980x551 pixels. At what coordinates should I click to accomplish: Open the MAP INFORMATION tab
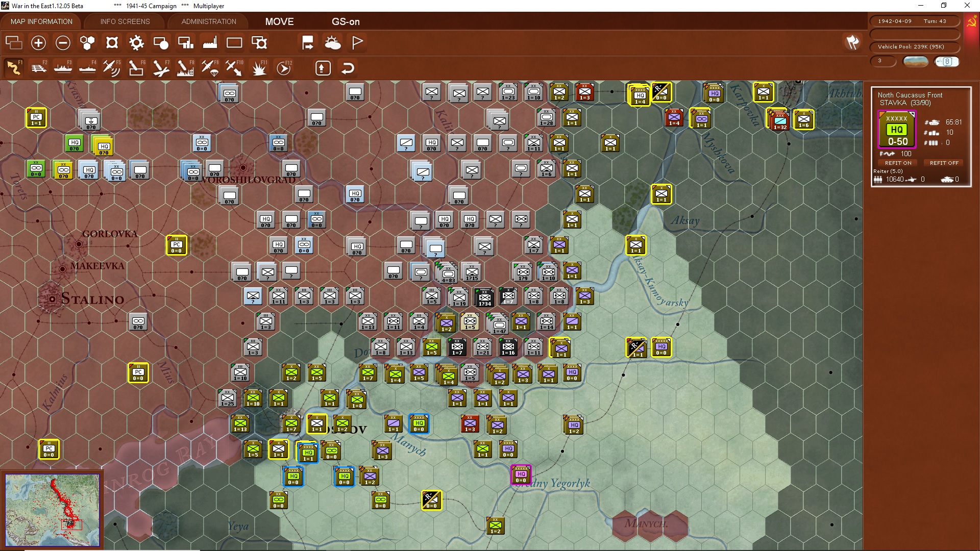[41, 21]
